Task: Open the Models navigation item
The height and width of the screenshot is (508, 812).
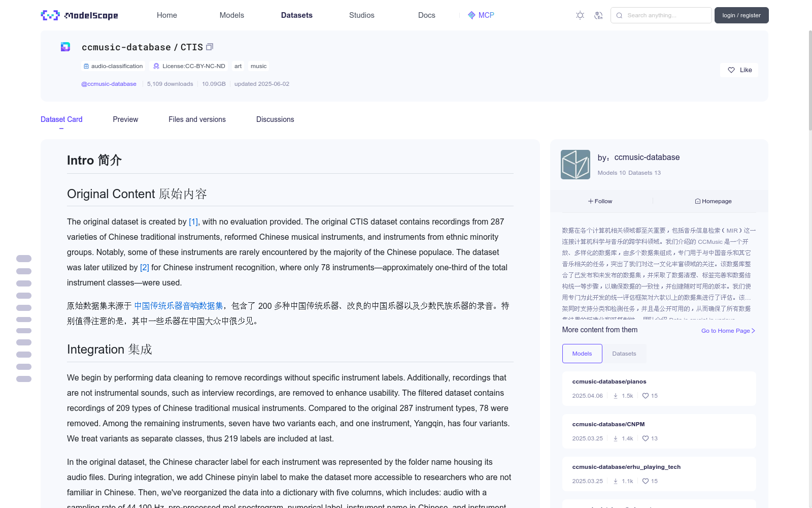Action: (232, 15)
